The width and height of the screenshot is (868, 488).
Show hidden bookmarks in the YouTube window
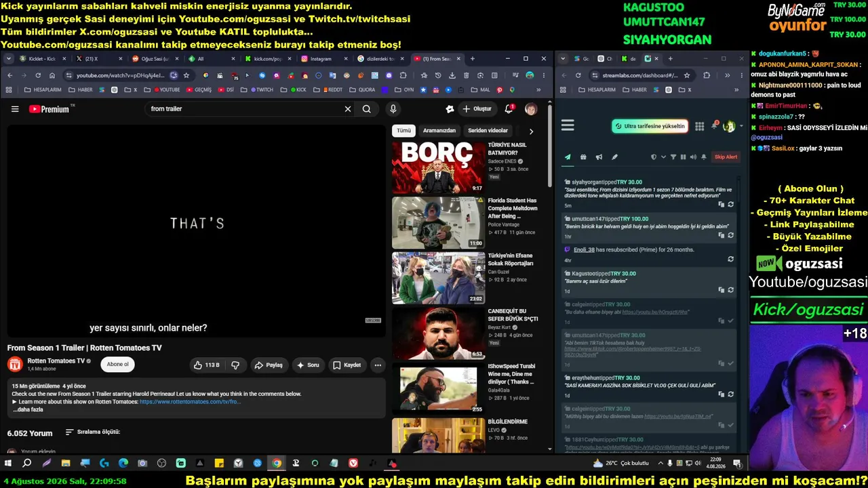tap(539, 89)
